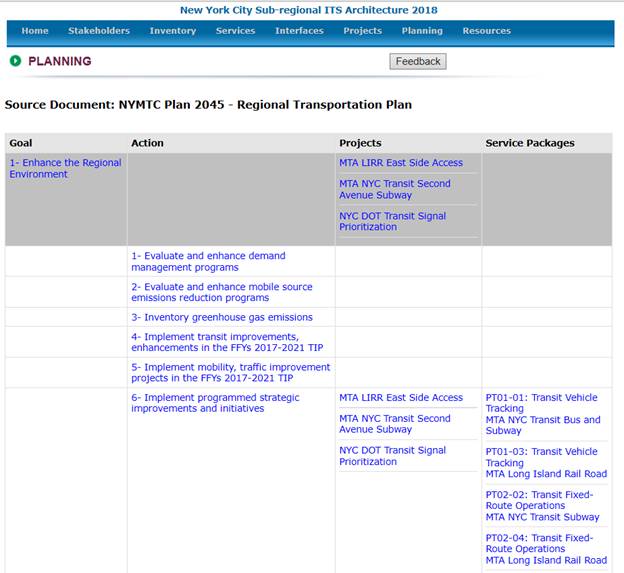Open the Resources menu
The width and height of the screenshot is (624, 573).
coord(486,31)
